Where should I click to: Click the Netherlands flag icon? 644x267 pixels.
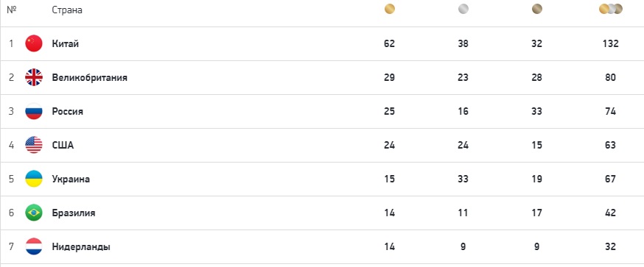tap(34, 246)
